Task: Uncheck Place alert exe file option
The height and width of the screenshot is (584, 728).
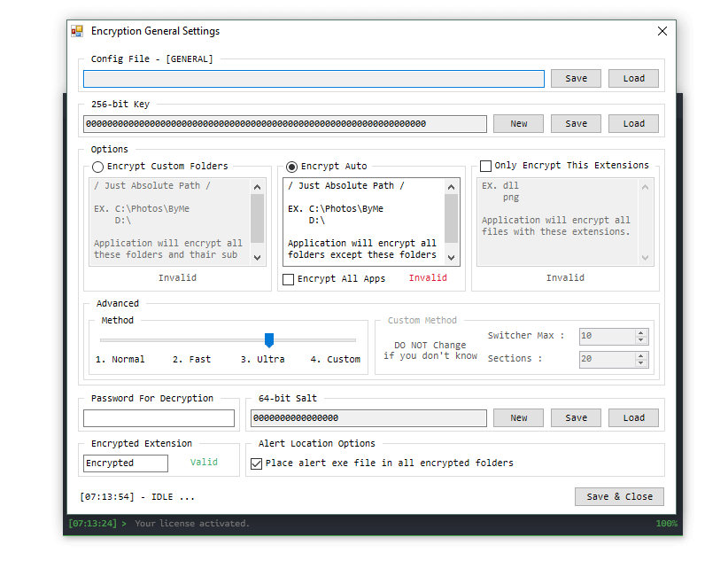Action: click(257, 463)
